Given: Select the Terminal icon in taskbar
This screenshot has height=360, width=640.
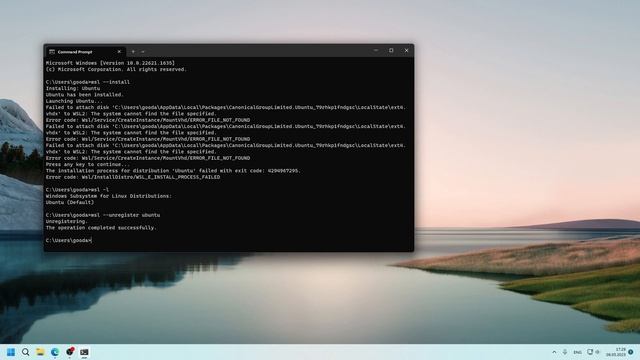Looking at the screenshot, I should coord(84,352).
